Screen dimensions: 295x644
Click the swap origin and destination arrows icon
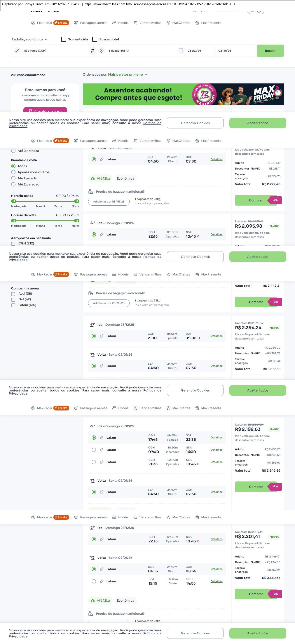click(92, 51)
